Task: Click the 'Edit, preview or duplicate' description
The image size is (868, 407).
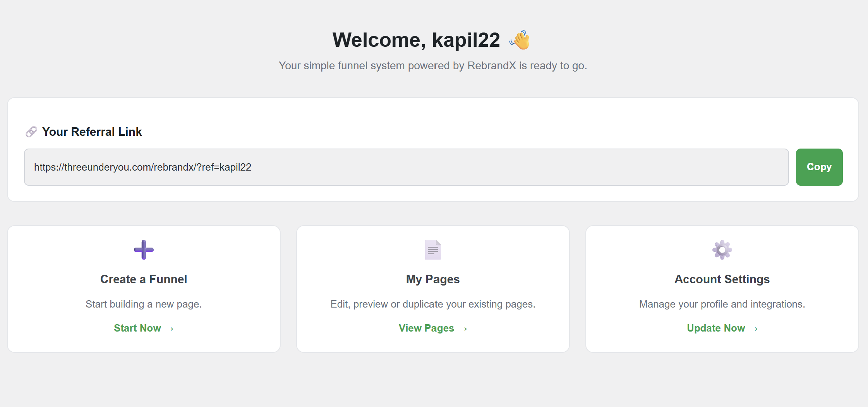Action: (x=433, y=304)
